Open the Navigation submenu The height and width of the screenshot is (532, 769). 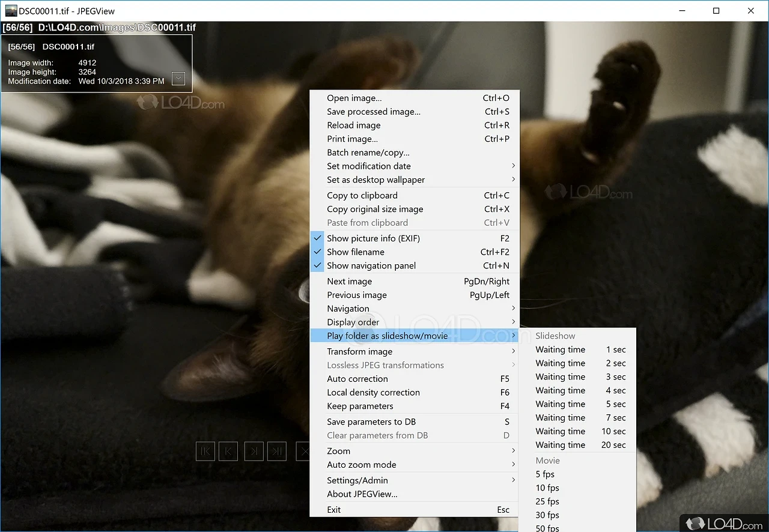point(415,309)
